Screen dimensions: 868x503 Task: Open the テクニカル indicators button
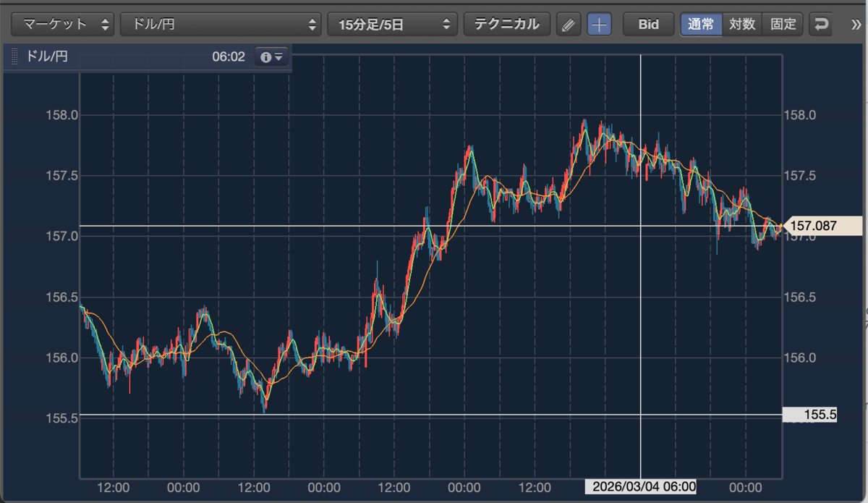tap(506, 24)
